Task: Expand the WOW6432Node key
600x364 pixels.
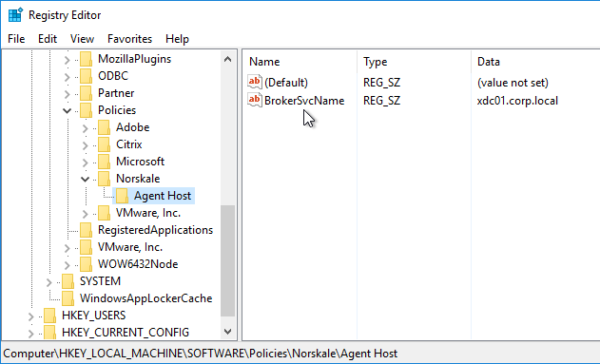Action: tap(67, 264)
